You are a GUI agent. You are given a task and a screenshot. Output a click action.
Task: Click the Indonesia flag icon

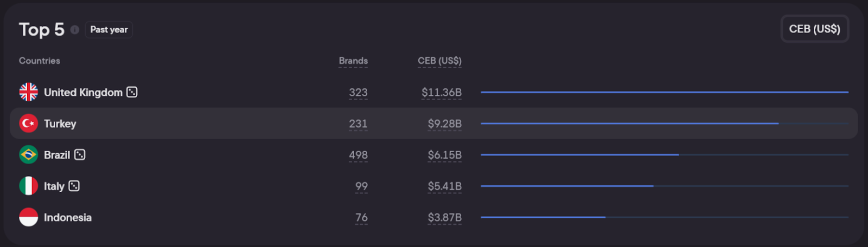click(x=29, y=217)
